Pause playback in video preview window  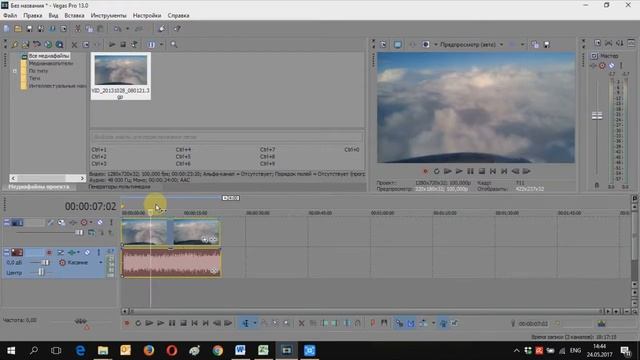tap(470, 171)
